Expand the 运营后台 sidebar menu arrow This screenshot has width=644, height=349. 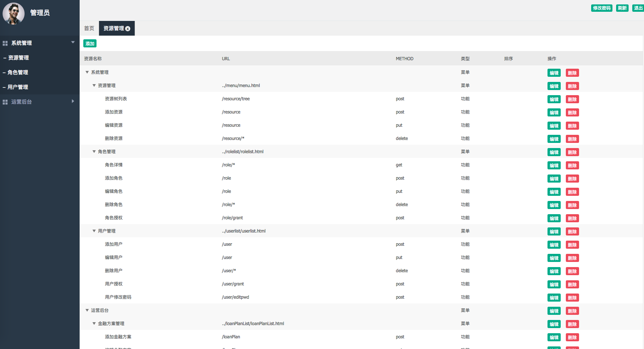(x=73, y=101)
